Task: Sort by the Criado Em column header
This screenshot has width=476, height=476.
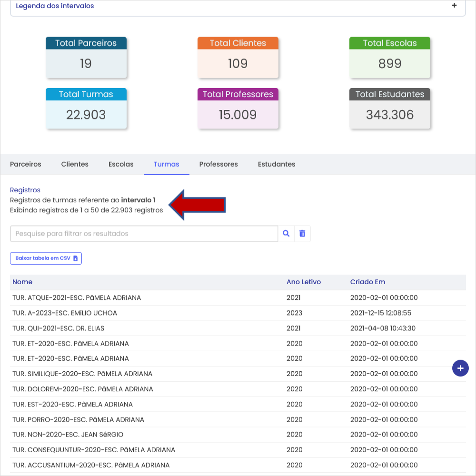Action: 367,282
